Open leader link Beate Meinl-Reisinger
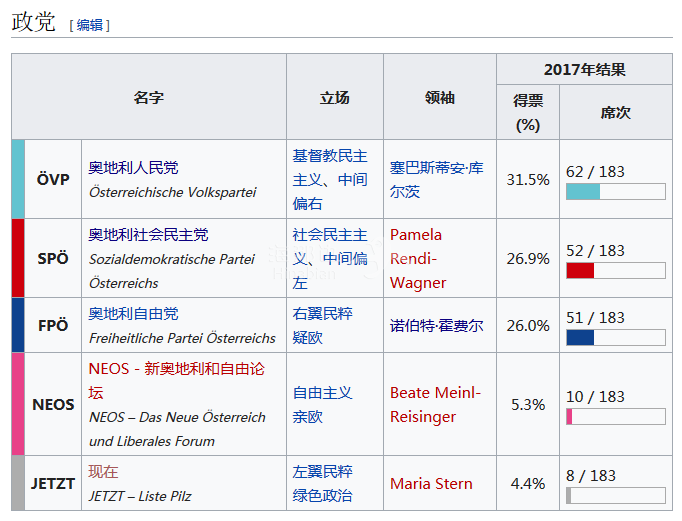 tap(435, 405)
